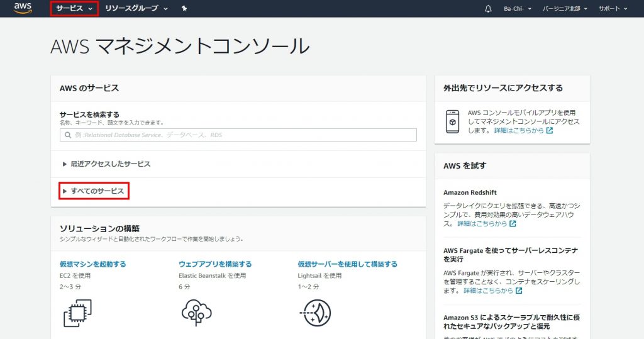Click 詳細はこちらから link under AWS Fargate
The width and height of the screenshot is (644, 339).
click(x=488, y=291)
